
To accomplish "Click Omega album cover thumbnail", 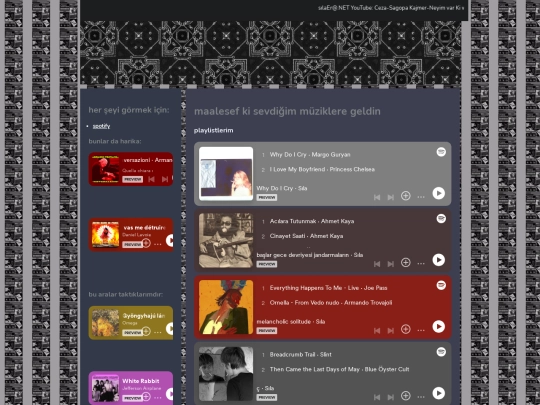I will click(x=105, y=323).
